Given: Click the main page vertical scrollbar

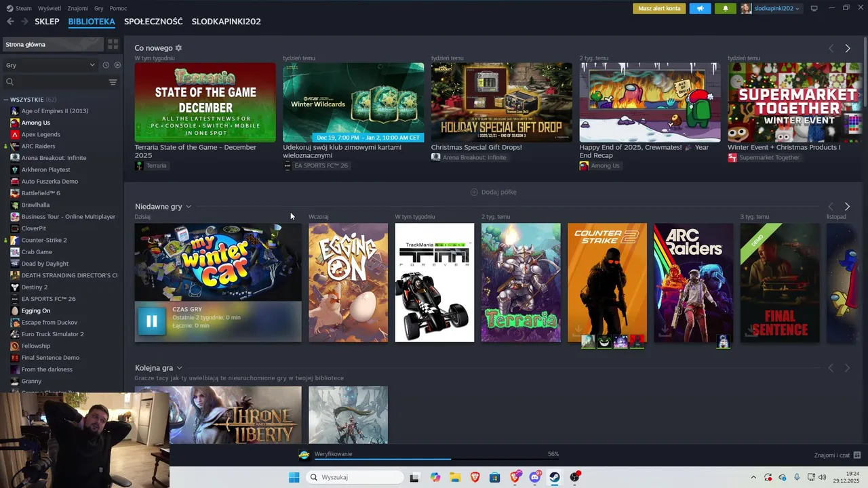Looking at the screenshot, I should [865, 71].
